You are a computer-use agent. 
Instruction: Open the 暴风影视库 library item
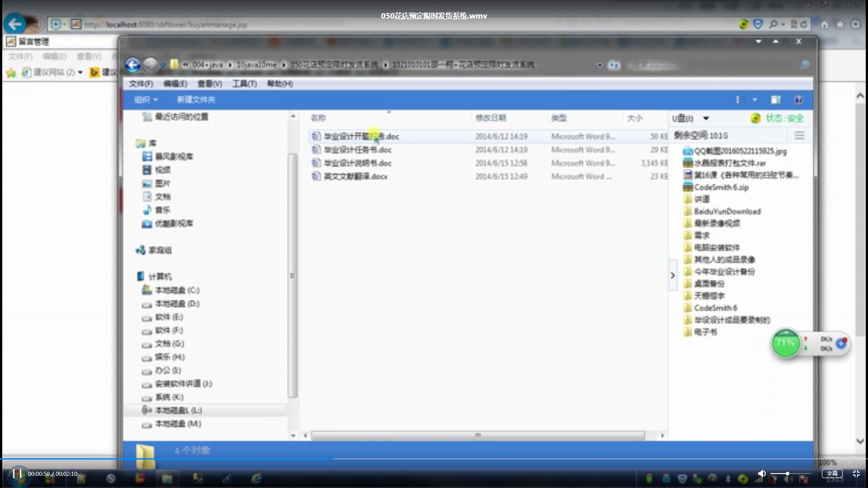point(174,157)
